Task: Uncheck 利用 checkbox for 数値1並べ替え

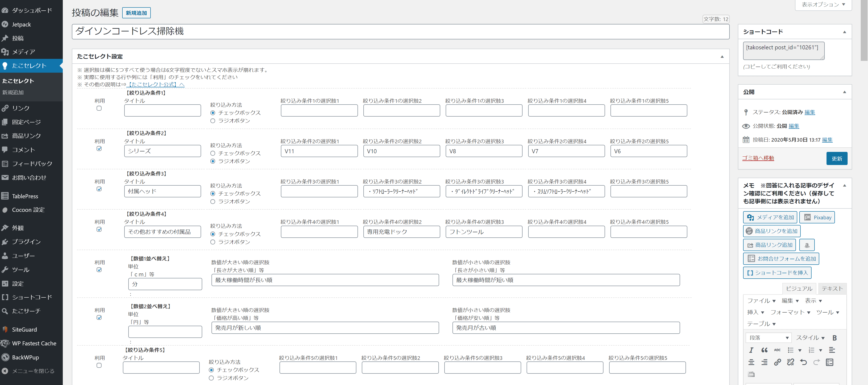Action: pyautogui.click(x=99, y=270)
